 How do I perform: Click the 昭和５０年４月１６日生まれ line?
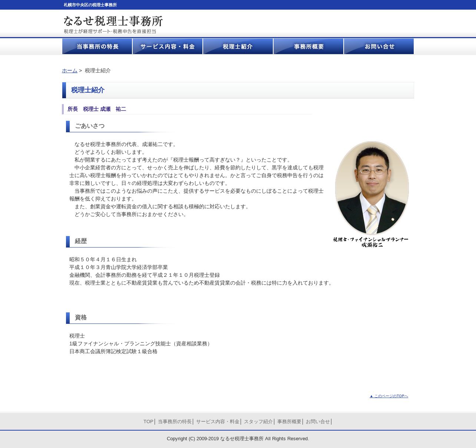pos(103,259)
